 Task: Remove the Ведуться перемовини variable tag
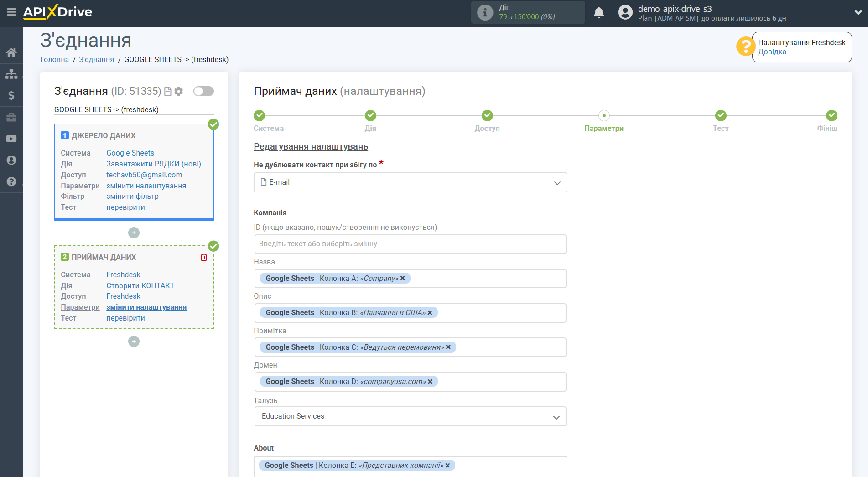pyautogui.click(x=448, y=347)
